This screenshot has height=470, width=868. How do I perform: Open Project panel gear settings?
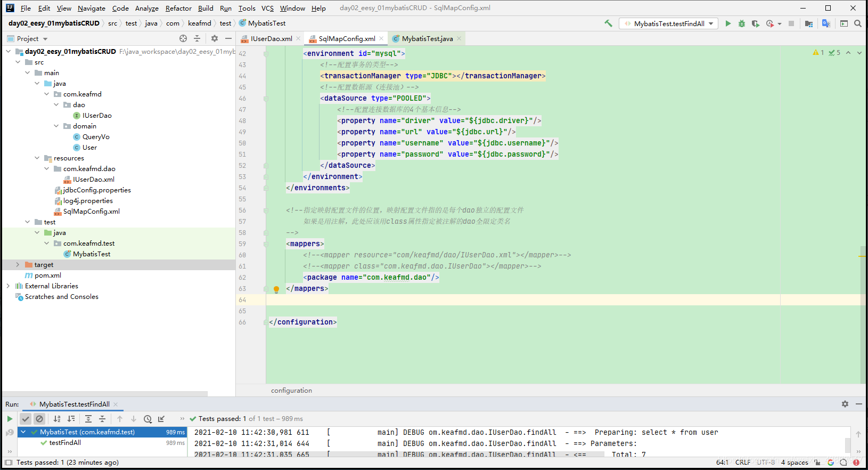(x=215, y=38)
